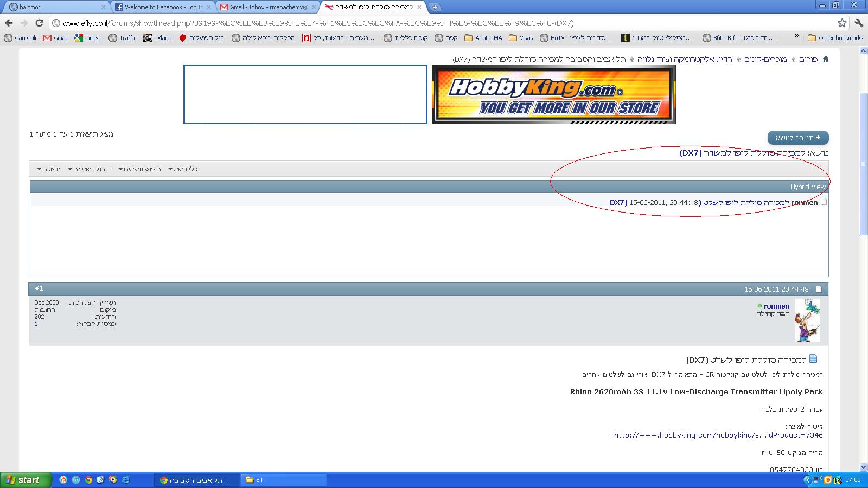868x488 pixels.
Task: Open the תצוגה display dropdown
Action: pos(49,169)
